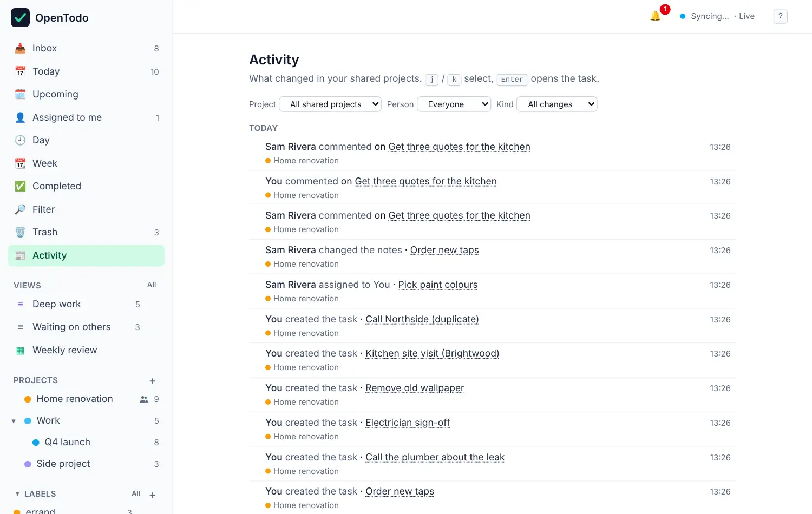Open the Kind filter dropdown
This screenshot has height=514, width=812.
point(557,104)
